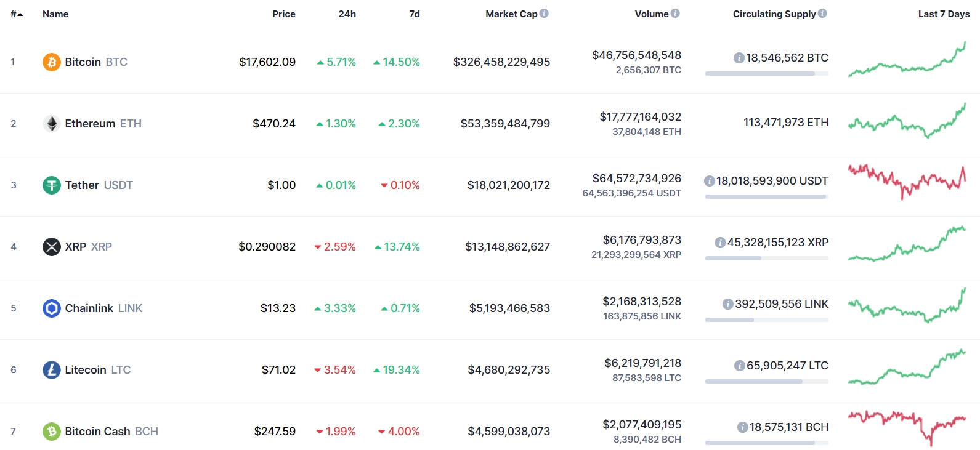Open the Market Cap info tooltip icon
Screen dimensions: 980x450
click(x=544, y=13)
